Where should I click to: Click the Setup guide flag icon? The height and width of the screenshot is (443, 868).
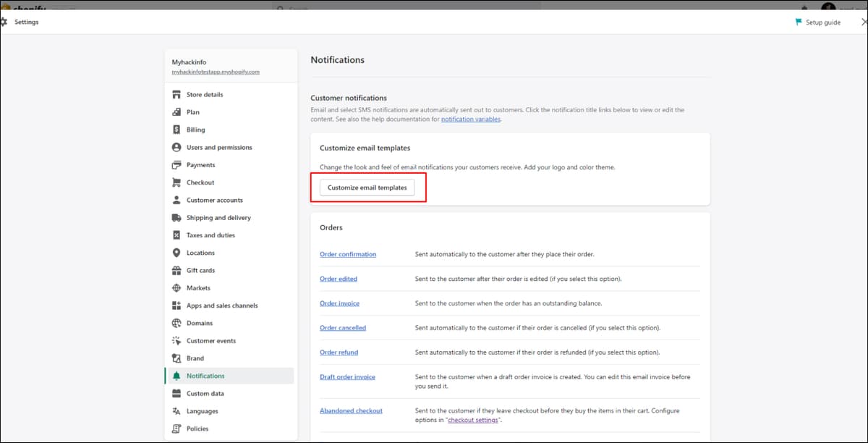(799, 22)
